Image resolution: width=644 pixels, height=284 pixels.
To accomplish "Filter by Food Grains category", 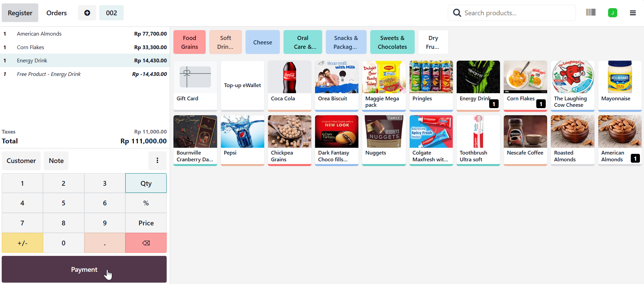I will [189, 42].
